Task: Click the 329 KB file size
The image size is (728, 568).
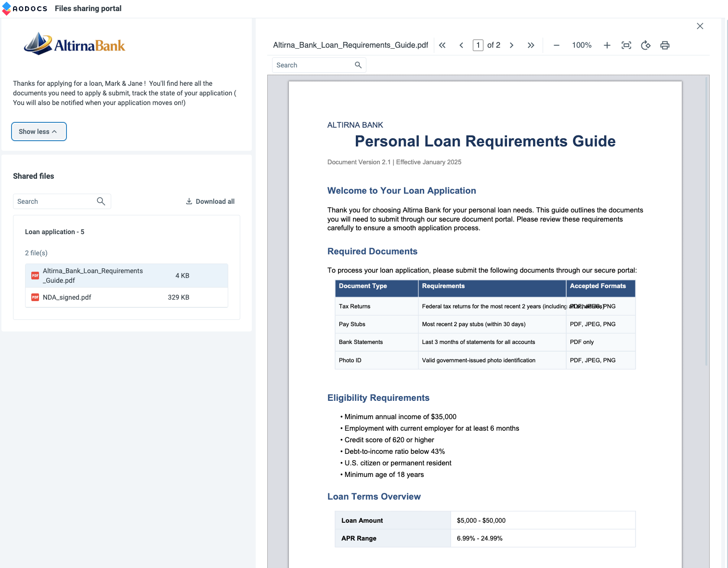Action: click(179, 297)
